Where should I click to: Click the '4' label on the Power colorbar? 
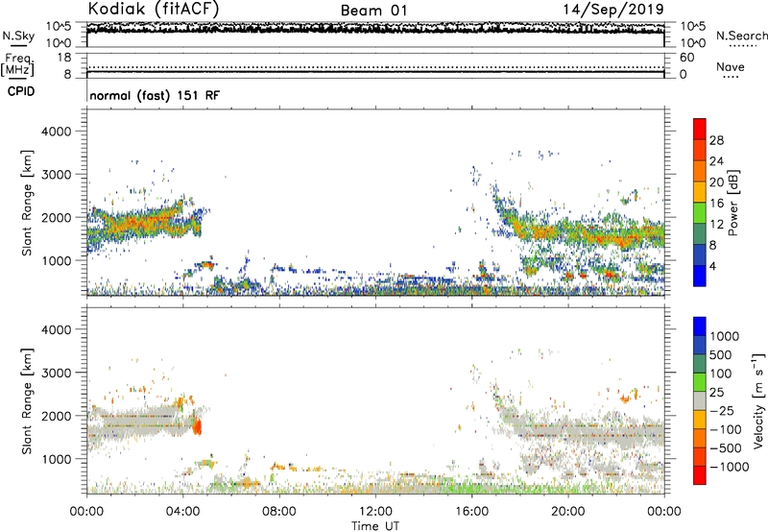(713, 266)
